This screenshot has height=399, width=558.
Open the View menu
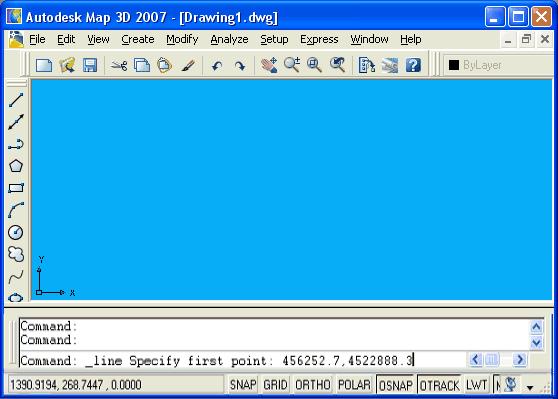(98, 39)
